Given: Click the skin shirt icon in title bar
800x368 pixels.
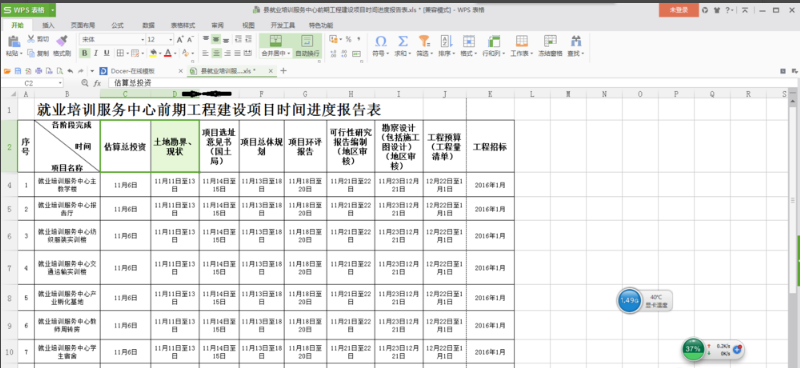Looking at the screenshot, I should click(716, 10).
